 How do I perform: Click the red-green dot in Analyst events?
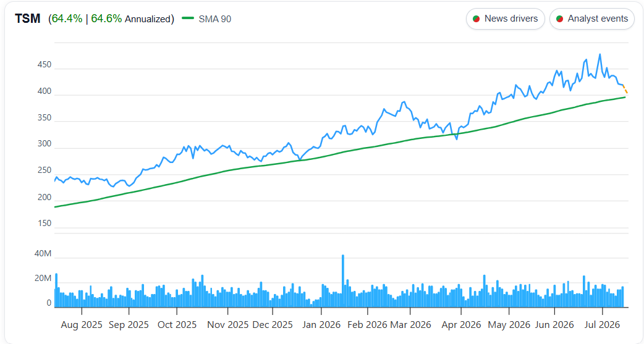point(559,19)
